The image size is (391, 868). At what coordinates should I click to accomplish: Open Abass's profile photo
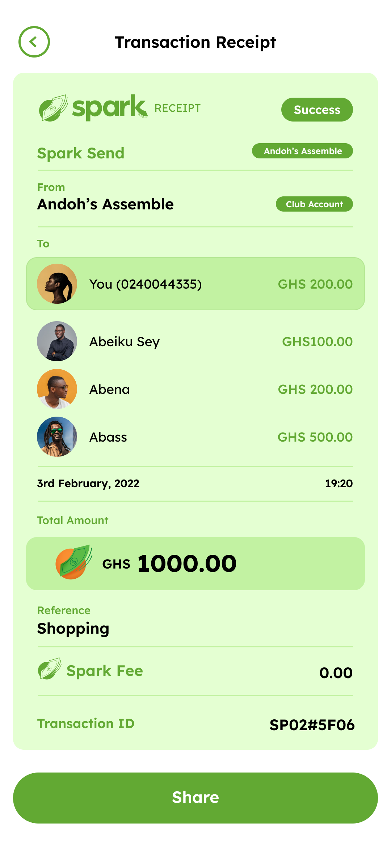[57, 437]
